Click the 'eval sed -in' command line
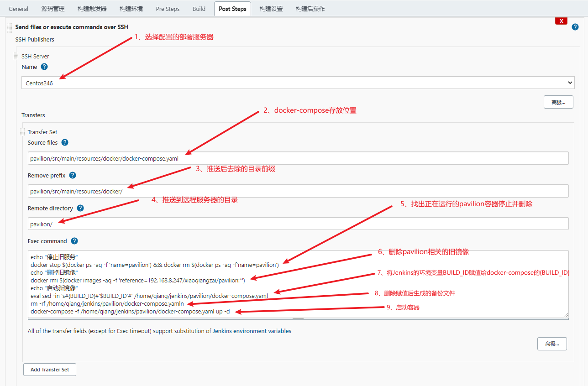This screenshot has height=386, width=588. pyautogui.click(x=149, y=296)
